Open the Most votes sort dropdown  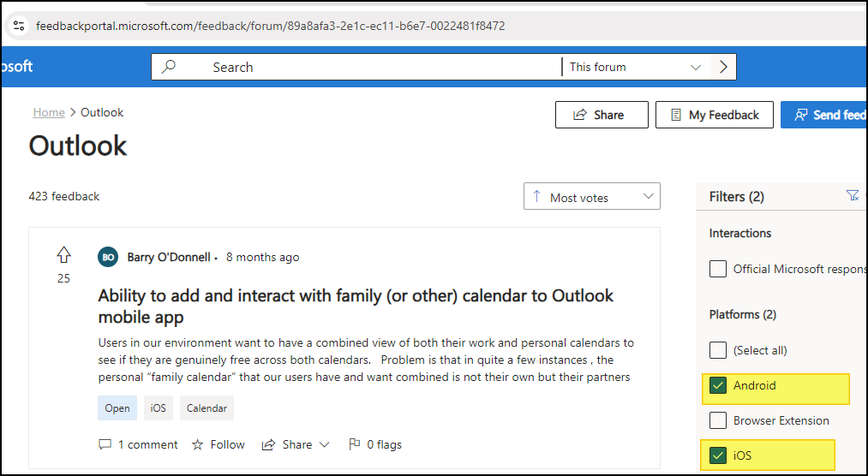(x=592, y=196)
